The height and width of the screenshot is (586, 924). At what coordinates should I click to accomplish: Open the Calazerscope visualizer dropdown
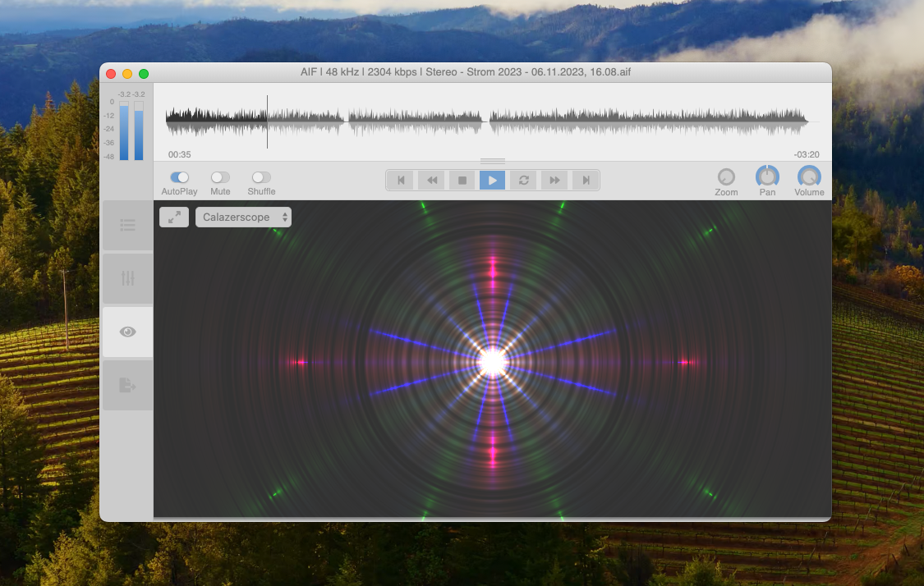click(243, 217)
